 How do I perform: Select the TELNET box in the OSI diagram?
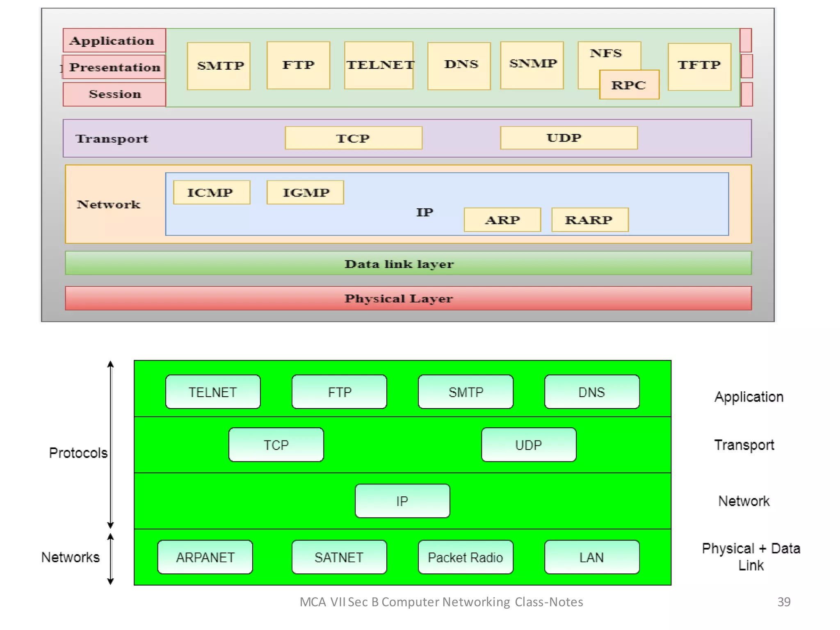tap(379, 65)
